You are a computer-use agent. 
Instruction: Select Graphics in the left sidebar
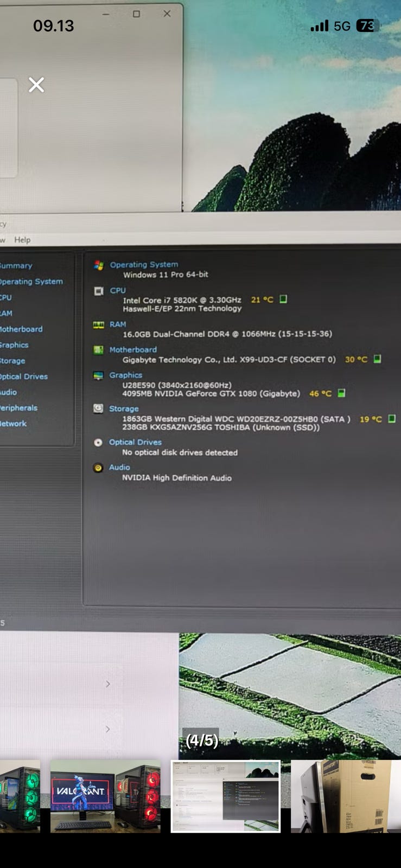tap(15, 344)
